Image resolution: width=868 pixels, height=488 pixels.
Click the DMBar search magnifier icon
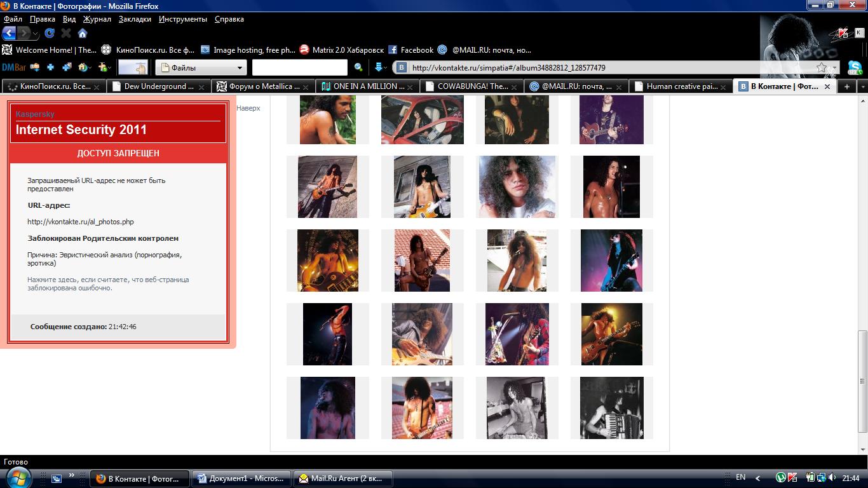point(358,67)
